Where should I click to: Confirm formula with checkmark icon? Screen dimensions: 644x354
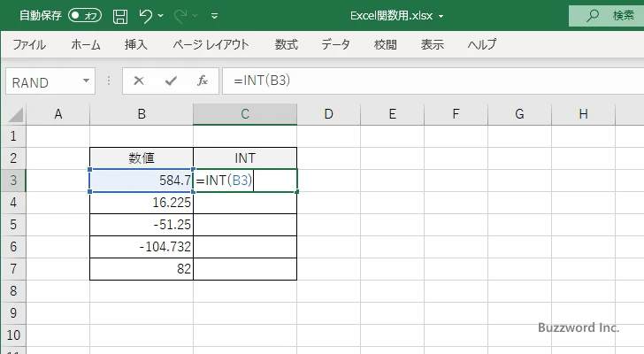tap(170, 81)
